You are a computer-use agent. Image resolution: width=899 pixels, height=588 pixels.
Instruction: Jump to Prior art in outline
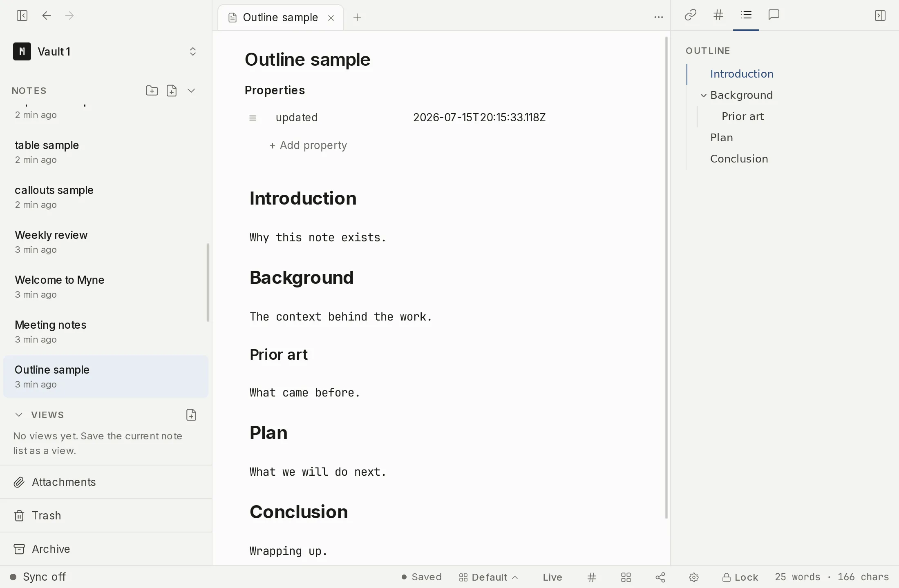tap(742, 116)
